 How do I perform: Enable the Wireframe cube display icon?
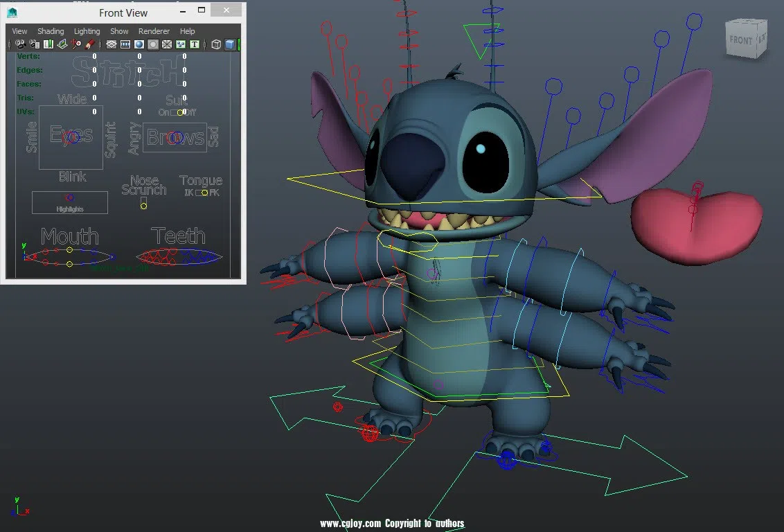[216, 44]
